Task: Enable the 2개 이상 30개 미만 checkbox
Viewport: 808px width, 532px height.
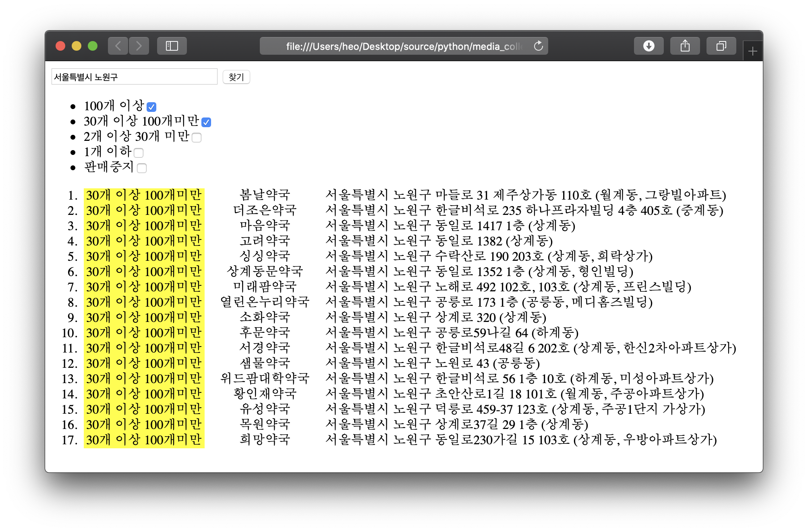Action: pyautogui.click(x=197, y=138)
